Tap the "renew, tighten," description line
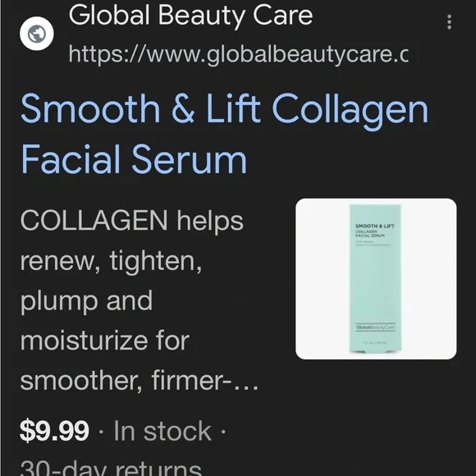The width and height of the screenshot is (476, 476). [111, 260]
